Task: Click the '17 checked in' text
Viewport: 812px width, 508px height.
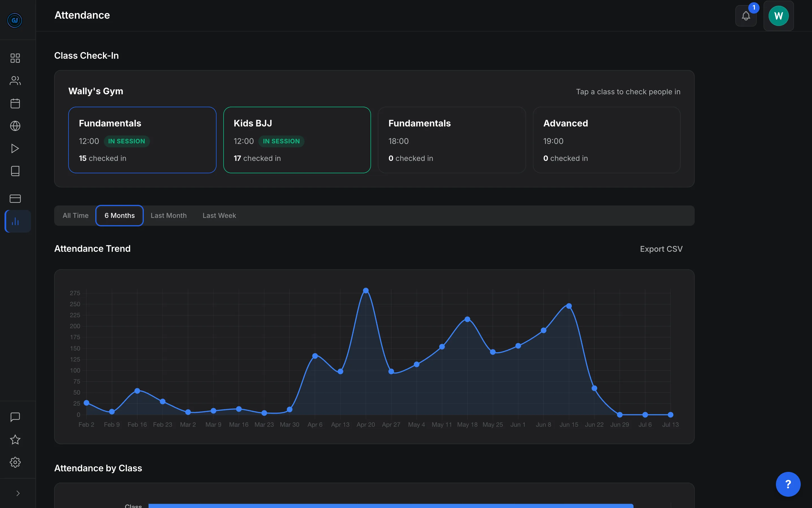Action: pyautogui.click(x=257, y=158)
